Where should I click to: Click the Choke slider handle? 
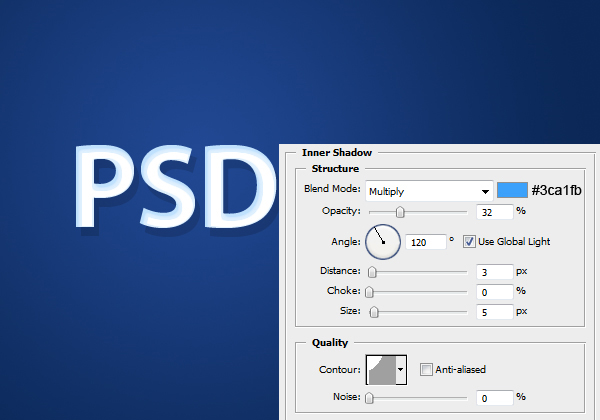tap(369, 292)
